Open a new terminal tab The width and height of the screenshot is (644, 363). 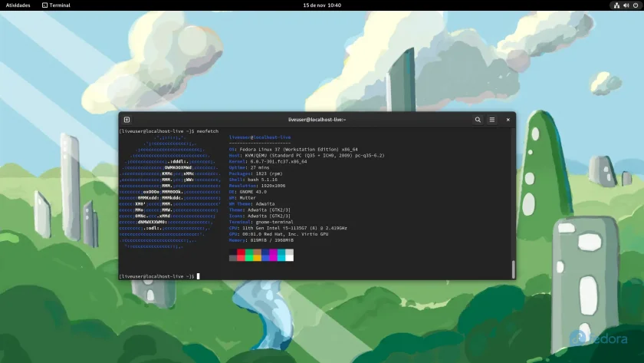pyautogui.click(x=127, y=120)
